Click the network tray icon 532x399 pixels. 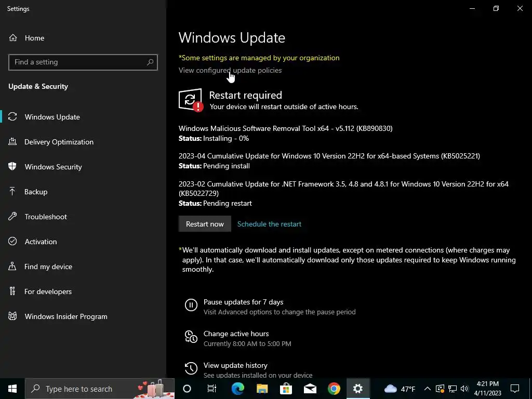coord(453,389)
